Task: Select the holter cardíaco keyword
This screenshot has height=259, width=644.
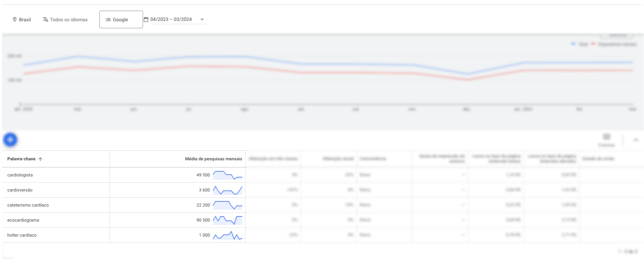Action: point(22,235)
